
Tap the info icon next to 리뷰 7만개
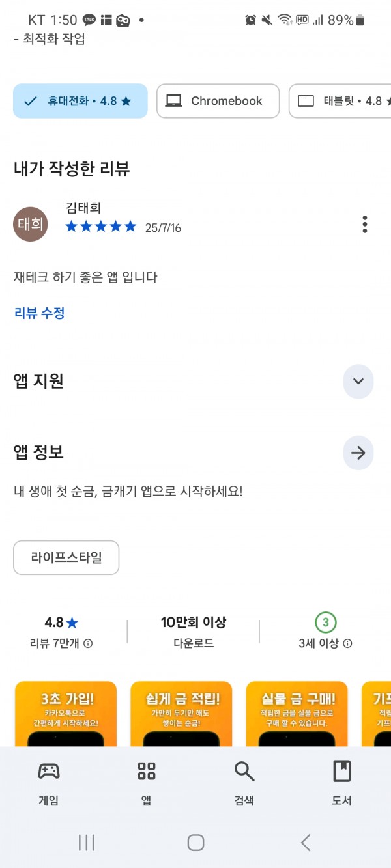tap(88, 643)
